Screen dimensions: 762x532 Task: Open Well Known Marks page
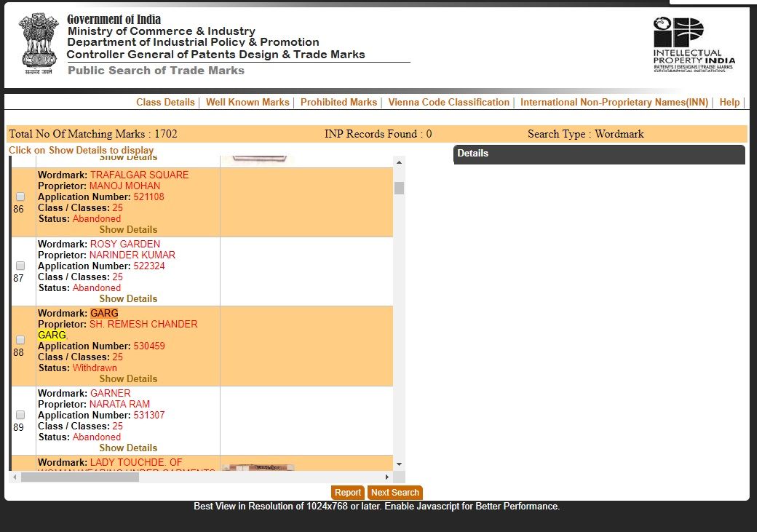click(247, 102)
